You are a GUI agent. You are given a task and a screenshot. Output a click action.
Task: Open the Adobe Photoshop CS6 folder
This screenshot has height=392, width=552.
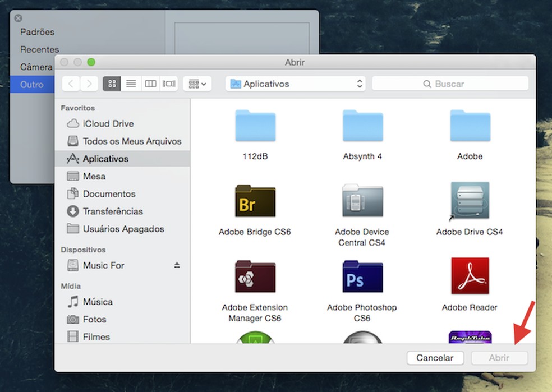pos(362,276)
